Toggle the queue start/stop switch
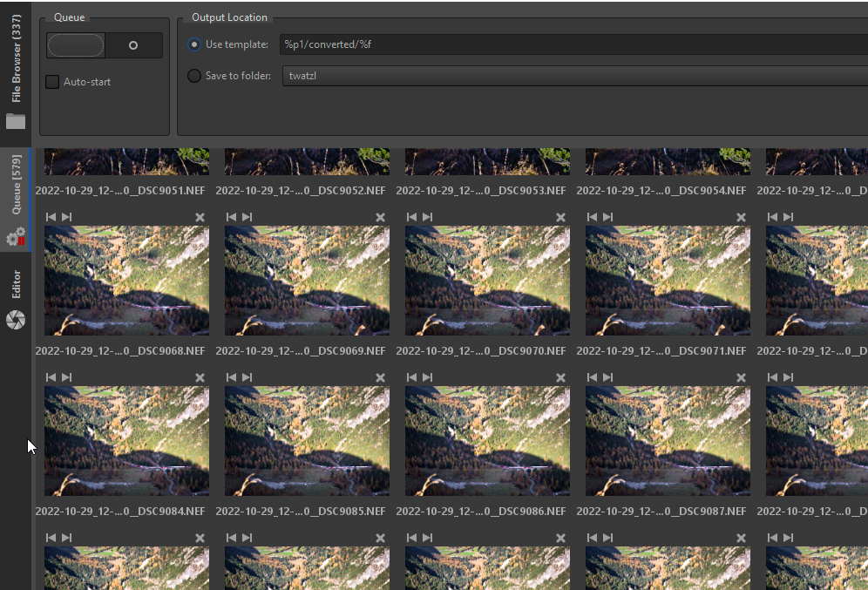The image size is (868, 590). tap(105, 45)
